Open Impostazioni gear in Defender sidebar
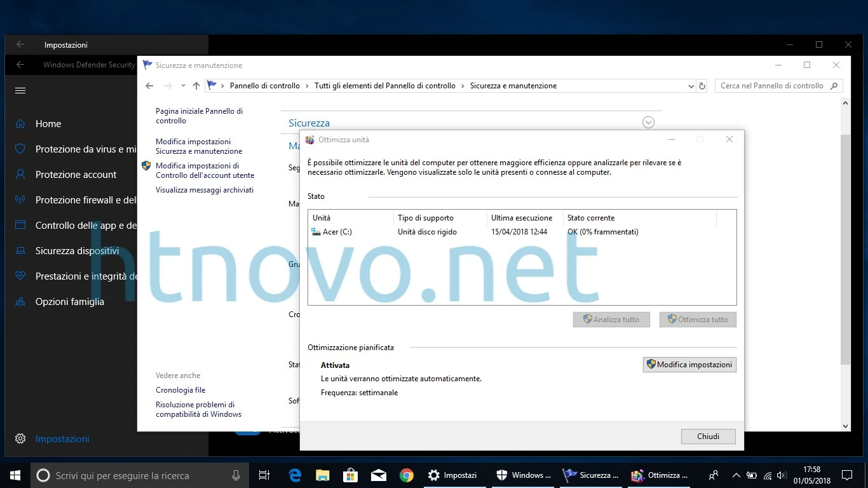The width and height of the screenshot is (868, 488). (x=20, y=439)
